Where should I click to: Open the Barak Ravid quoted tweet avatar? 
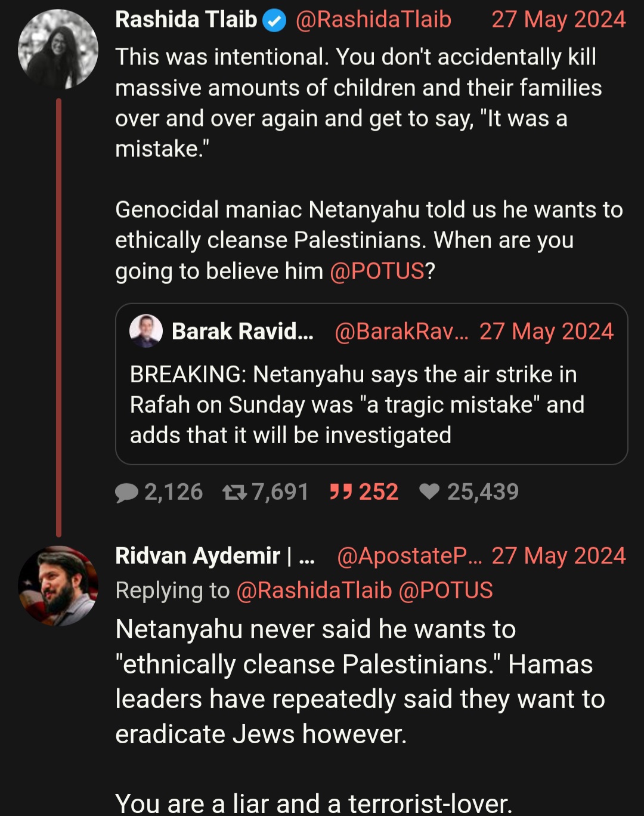pyautogui.click(x=146, y=331)
